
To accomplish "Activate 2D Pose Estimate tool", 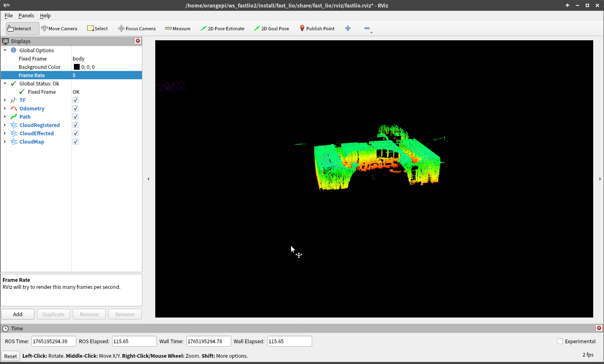I will (x=222, y=29).
